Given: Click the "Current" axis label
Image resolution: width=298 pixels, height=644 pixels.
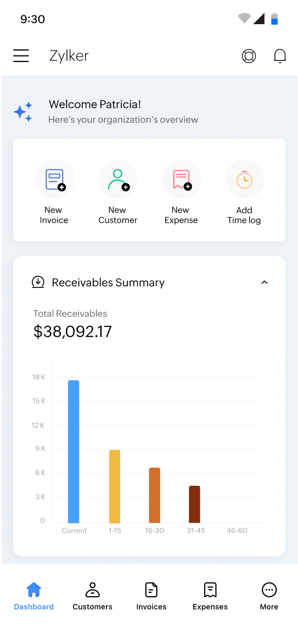Looking at the screenshot, I should (74, 531).
